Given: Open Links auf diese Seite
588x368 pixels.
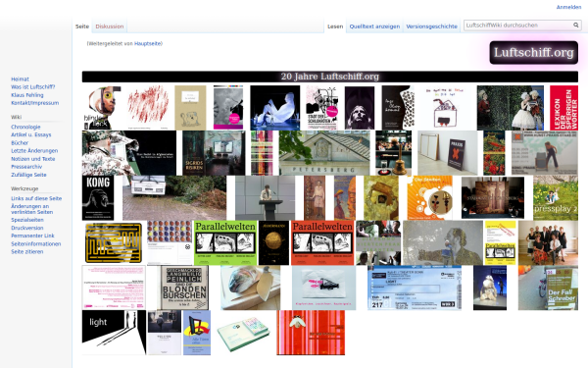Looking at the screenshot, I should pos(36,198).
